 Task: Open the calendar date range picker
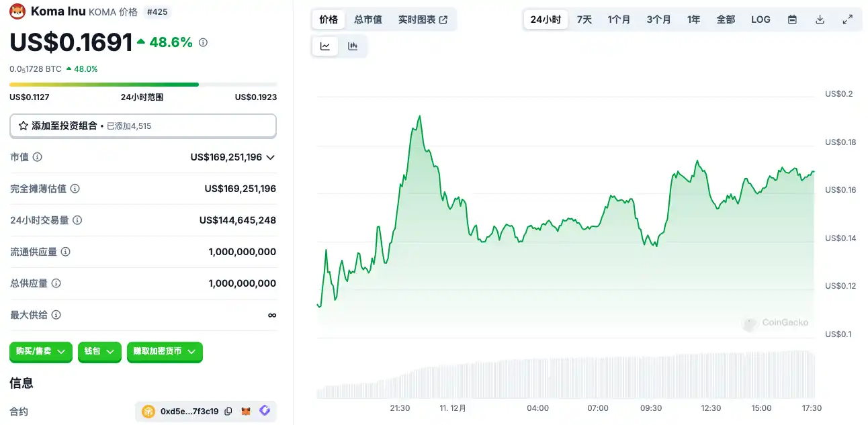792,19
